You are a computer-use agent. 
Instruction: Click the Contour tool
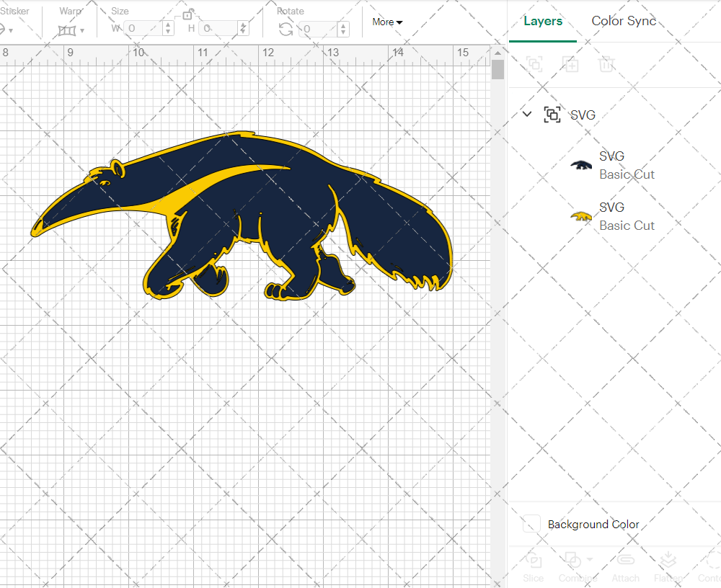pos(710,566)
